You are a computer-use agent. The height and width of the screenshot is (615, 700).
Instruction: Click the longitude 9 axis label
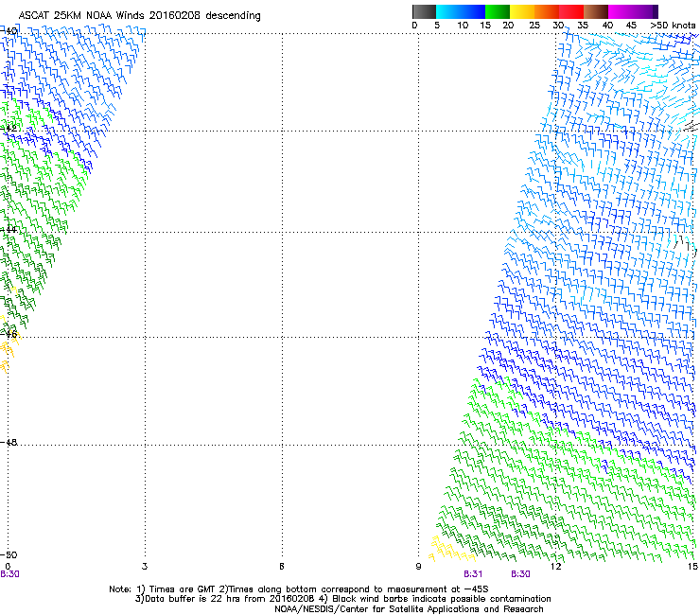click(418, 567)
